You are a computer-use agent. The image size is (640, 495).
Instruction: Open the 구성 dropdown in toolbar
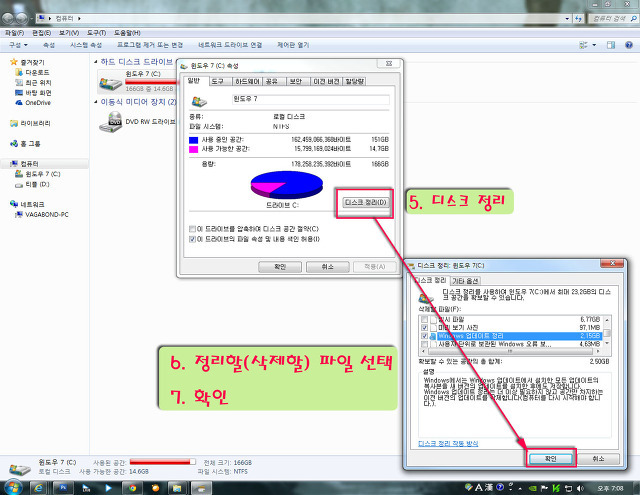click(x=18, y=45)
